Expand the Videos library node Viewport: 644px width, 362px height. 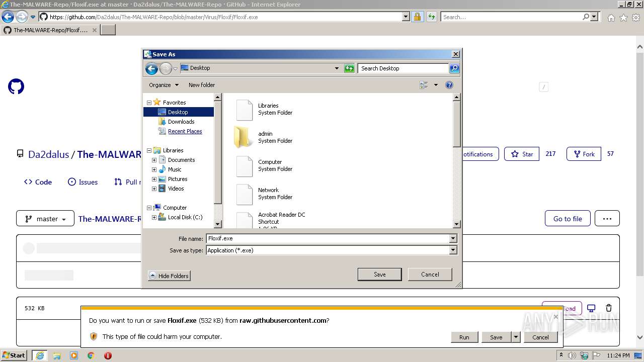click(x=154, y=189)
